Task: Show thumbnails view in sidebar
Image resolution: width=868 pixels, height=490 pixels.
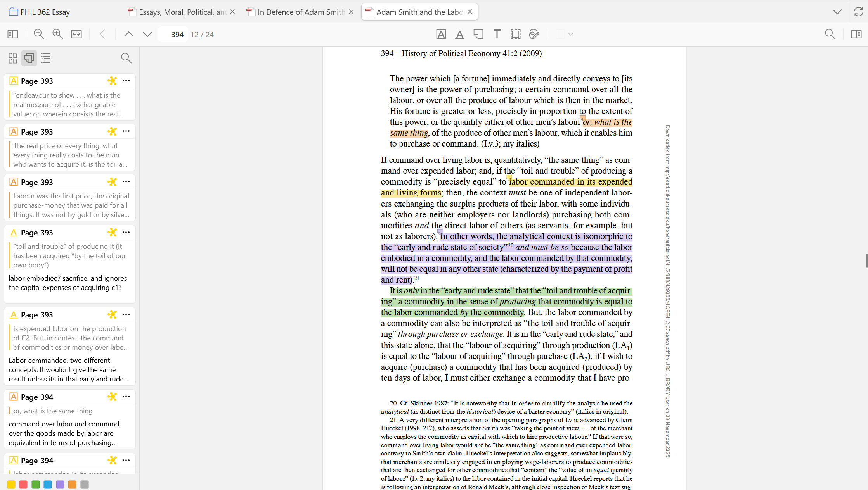Action: click(x=13, y=58)
